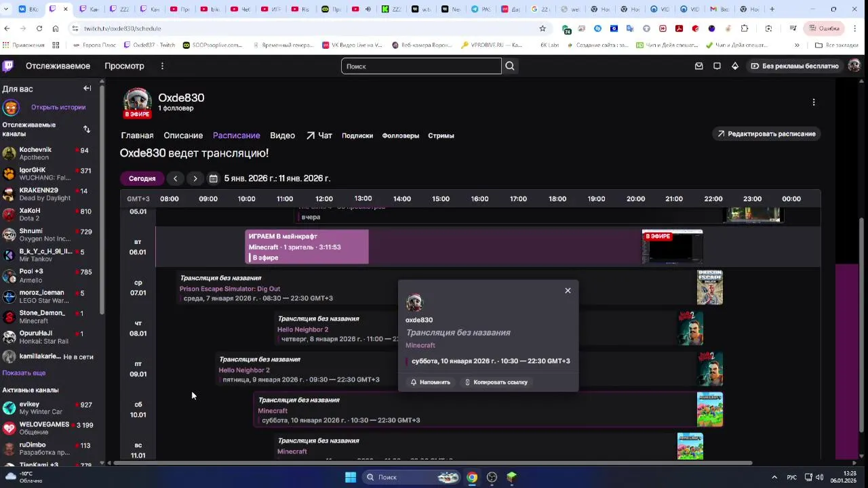The width and height of the screenshot is (868, 488).
Task: Open the Подписки tab
Action: pos(357,136)
